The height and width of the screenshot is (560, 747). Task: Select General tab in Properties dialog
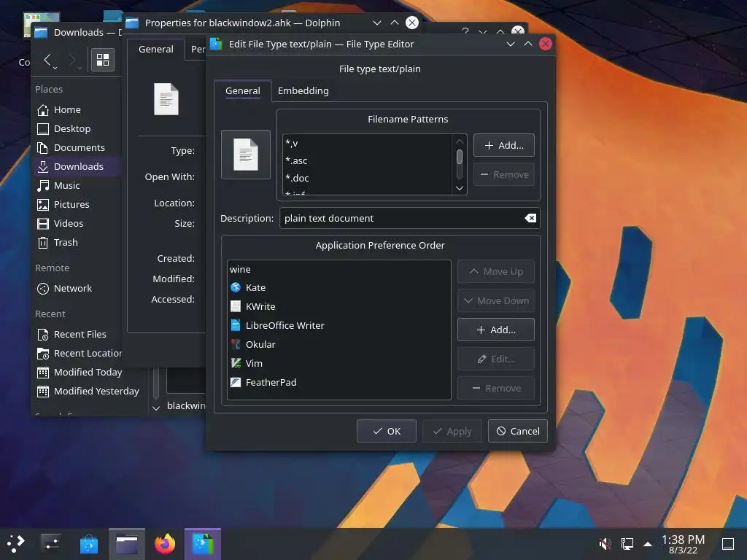156,49
